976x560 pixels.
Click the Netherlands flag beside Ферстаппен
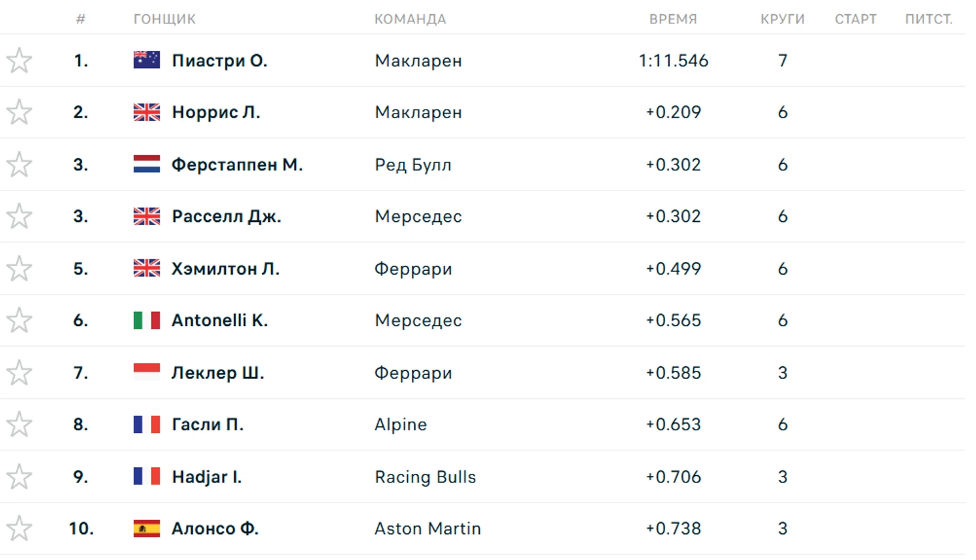[146, 164]
